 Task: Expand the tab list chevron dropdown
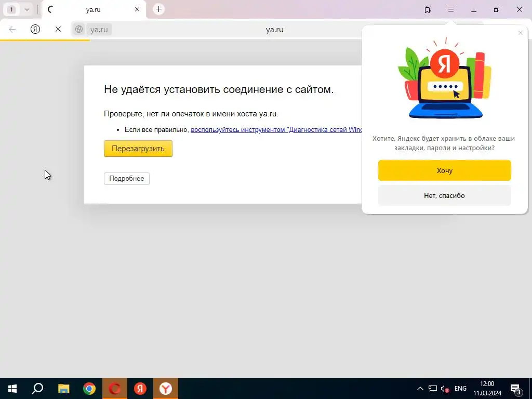click(x=27, y=9)
